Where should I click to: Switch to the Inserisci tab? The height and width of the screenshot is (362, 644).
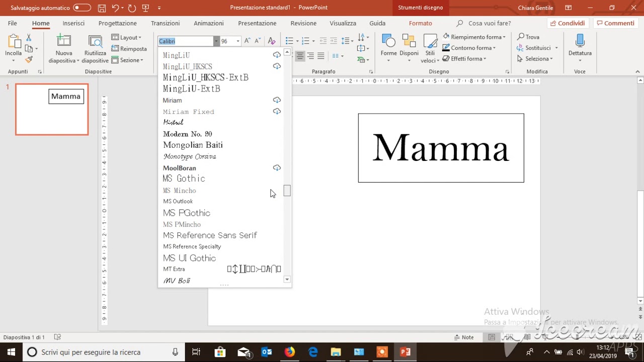[73, 23]
